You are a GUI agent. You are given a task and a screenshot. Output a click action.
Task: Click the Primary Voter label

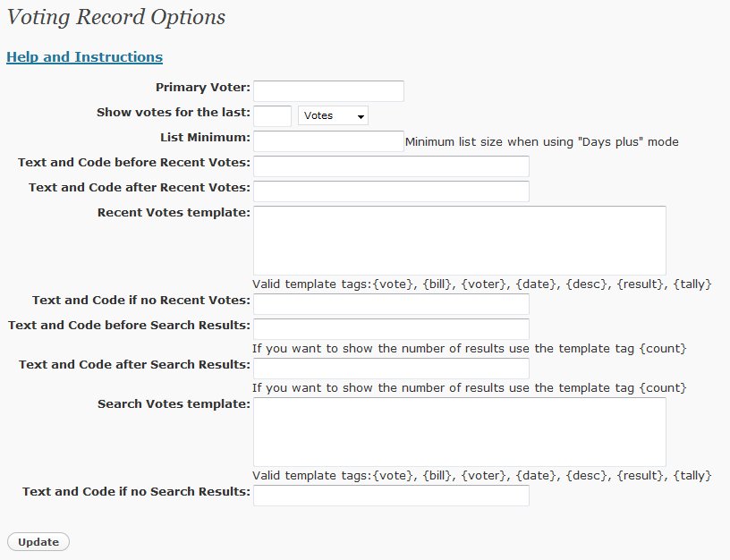(203, 87)
